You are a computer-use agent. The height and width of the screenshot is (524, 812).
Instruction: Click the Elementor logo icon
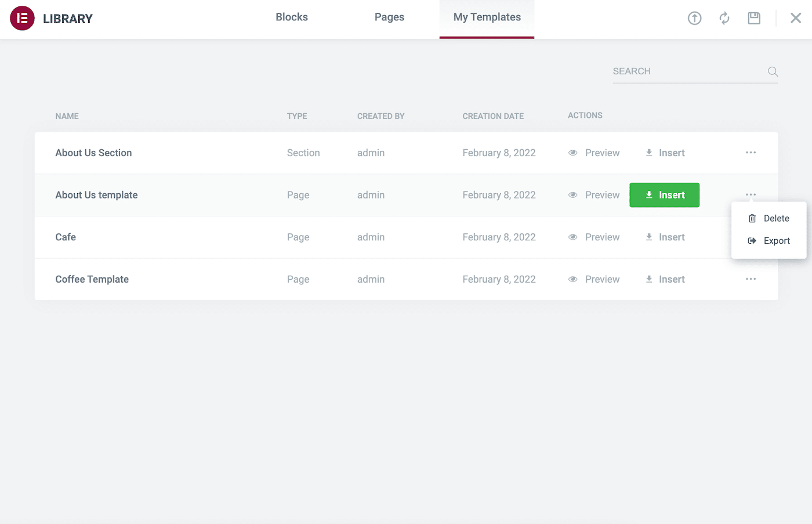point(21,18)
